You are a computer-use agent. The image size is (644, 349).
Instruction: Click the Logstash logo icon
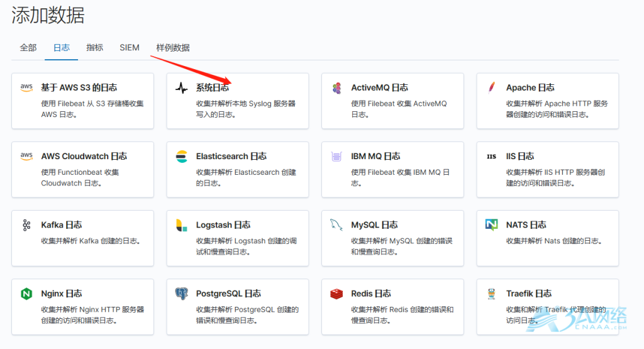(x=181, y=225)
